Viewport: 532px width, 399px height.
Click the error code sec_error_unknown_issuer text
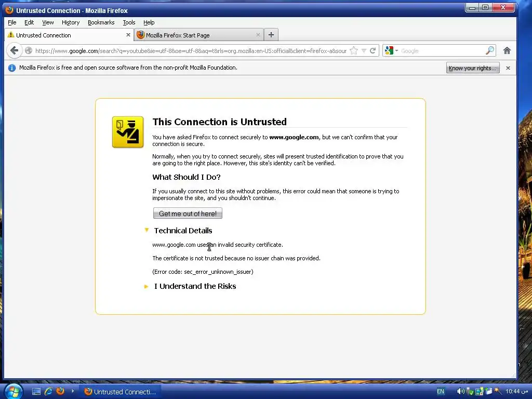(x=219, y=272)
